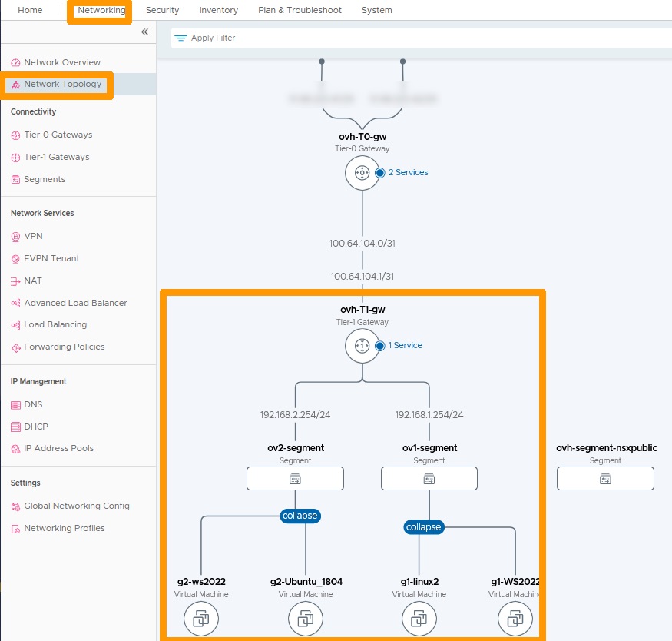Open the VPN lock icon in the sidebar
The height and width of the screenshot is (641, 672).
pos(16,236)
